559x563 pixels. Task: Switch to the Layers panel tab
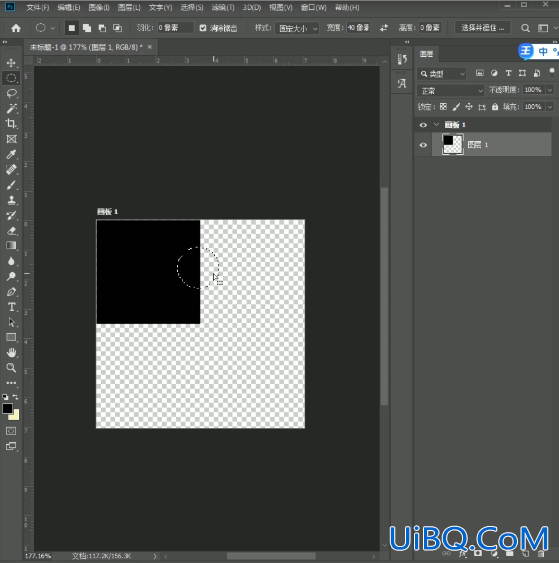[427, 54]
